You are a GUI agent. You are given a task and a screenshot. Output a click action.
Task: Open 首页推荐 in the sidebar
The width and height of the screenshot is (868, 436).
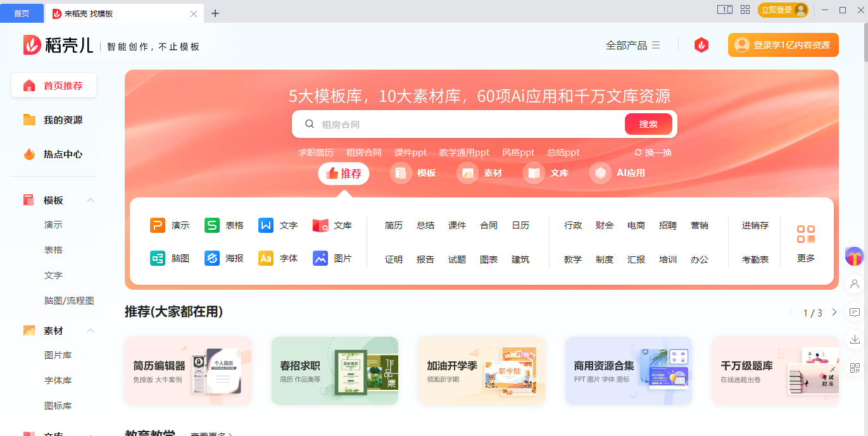pyautogui.click(x=54, y=85)
